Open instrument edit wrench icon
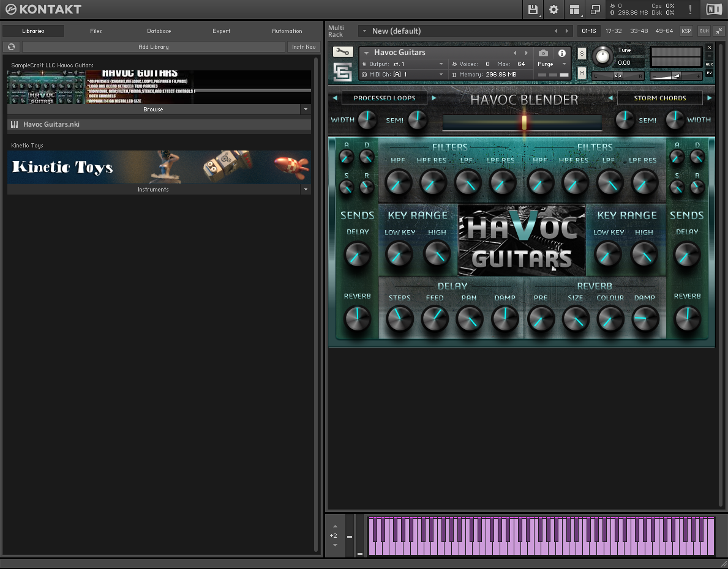 (343, 51)
